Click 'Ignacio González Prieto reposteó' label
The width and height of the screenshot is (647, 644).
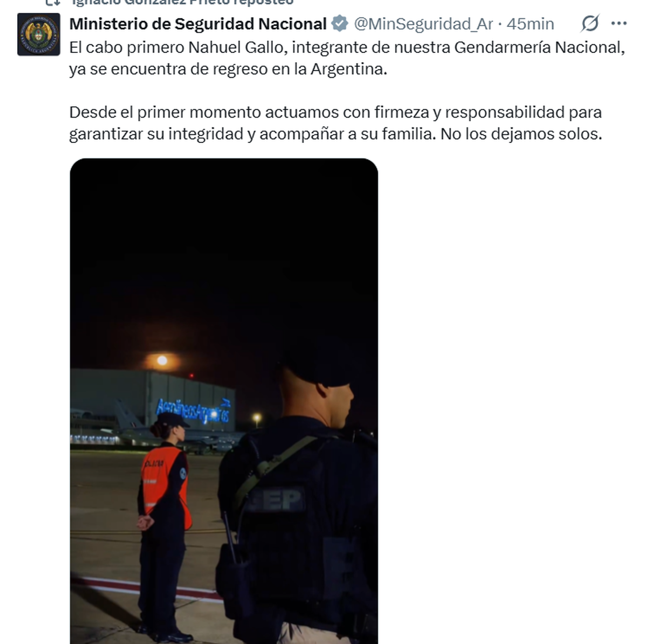click(x=183, y=3)
